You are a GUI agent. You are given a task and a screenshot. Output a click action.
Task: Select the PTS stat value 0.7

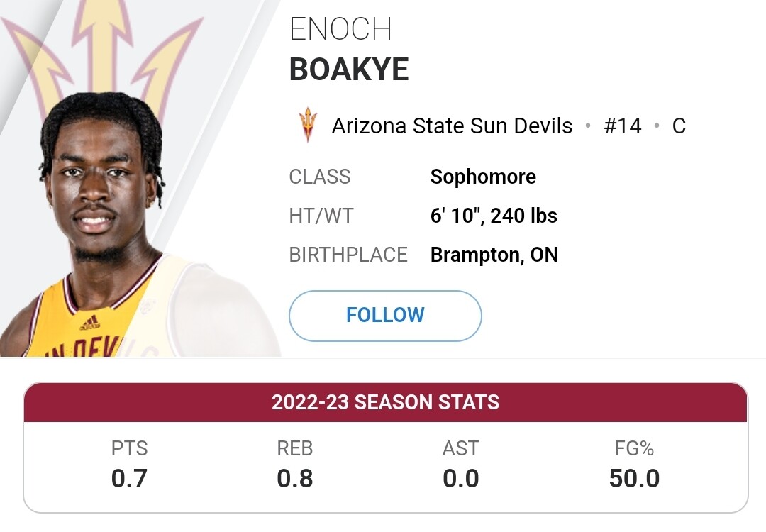pyautogui.click(x=129, y=478)
